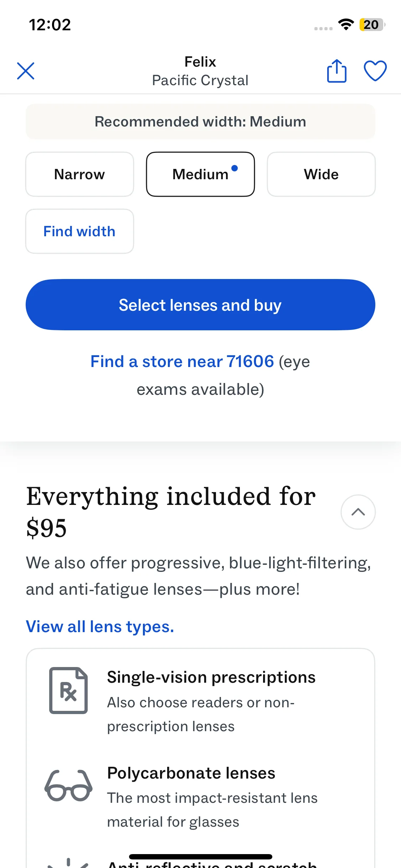Tap the Felix Pacific Crystal title
Image resolution: width=401 pixels, height=868 pixels.
[200, 71]
